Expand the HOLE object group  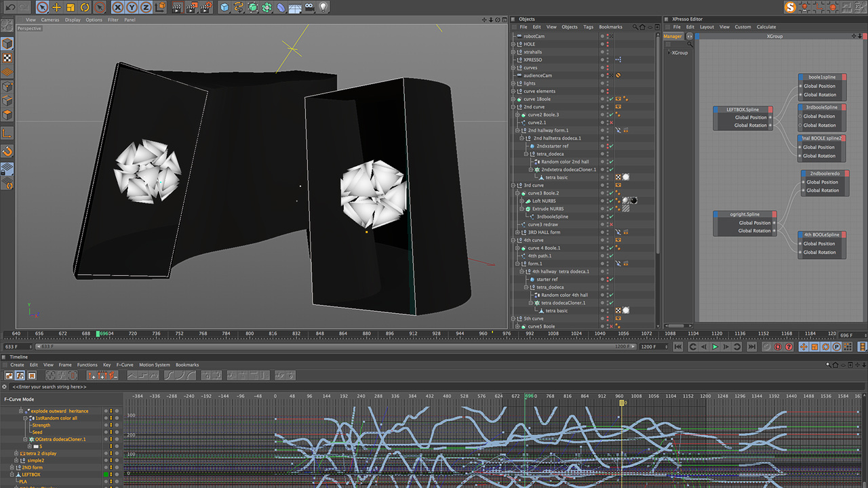pyautogui.click(x=513, y=44)
